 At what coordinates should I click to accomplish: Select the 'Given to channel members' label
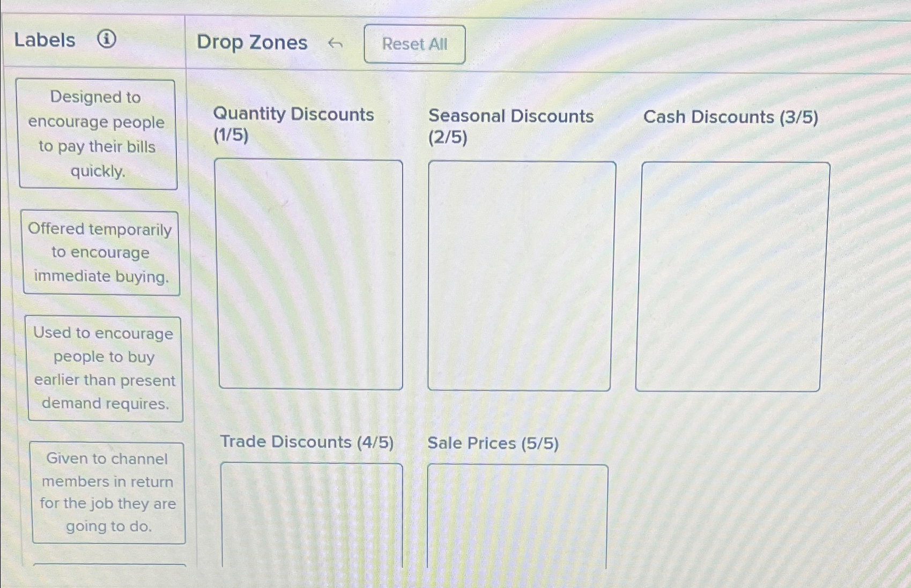[x=108, y=493]
